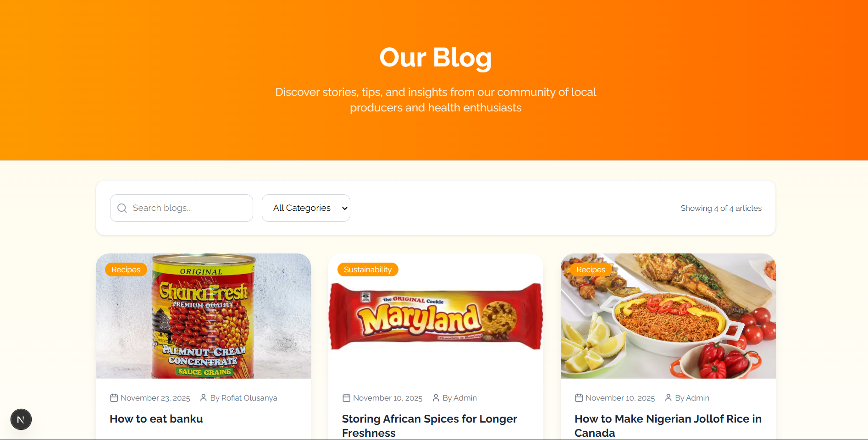The height and width of the screenshot is (440, 868).
Task: Click the calendar icon on the Sustainability card
Action: 347,398
